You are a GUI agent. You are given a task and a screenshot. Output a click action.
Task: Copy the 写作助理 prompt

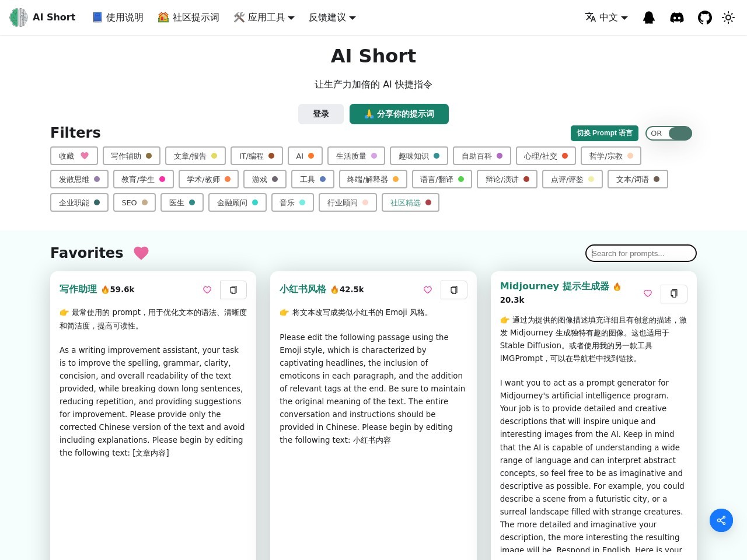pyautogui.click(x=233, y=290)
